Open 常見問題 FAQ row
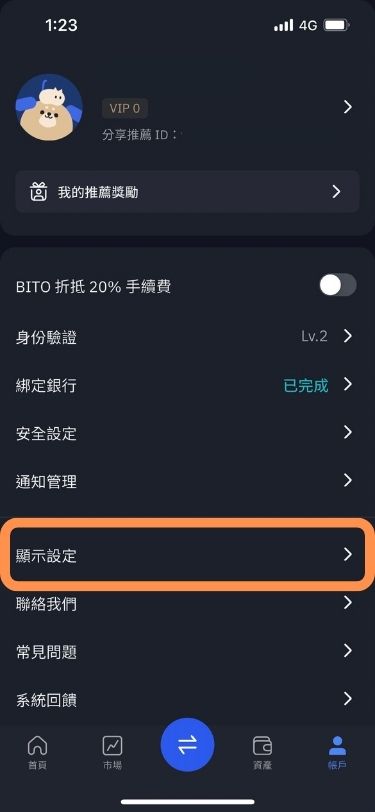Viewport: 375px width, 812px height. [x=188, y=651]
